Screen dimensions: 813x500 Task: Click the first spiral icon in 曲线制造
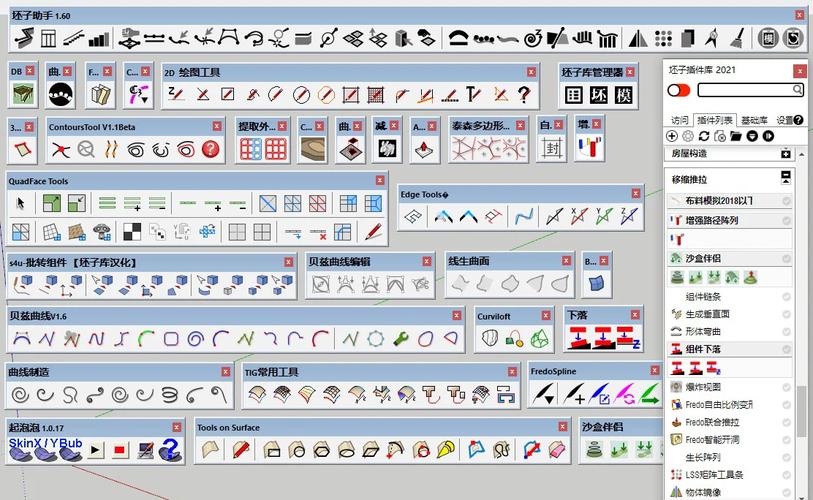[x=21, y=395]
